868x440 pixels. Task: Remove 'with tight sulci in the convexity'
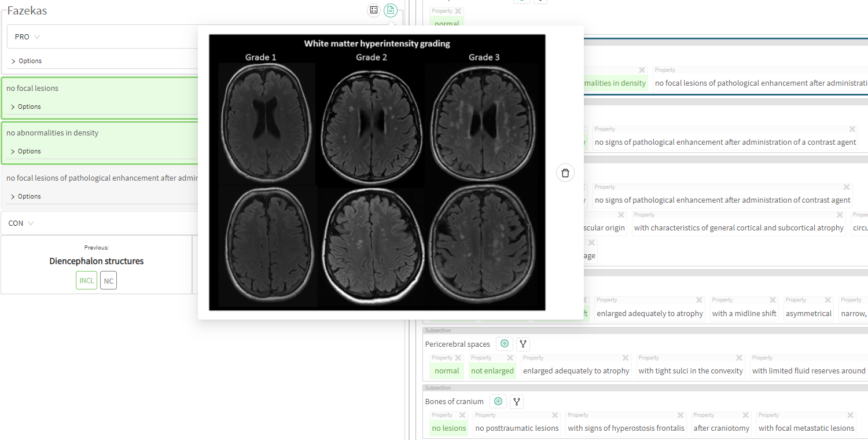pos(739,358)
